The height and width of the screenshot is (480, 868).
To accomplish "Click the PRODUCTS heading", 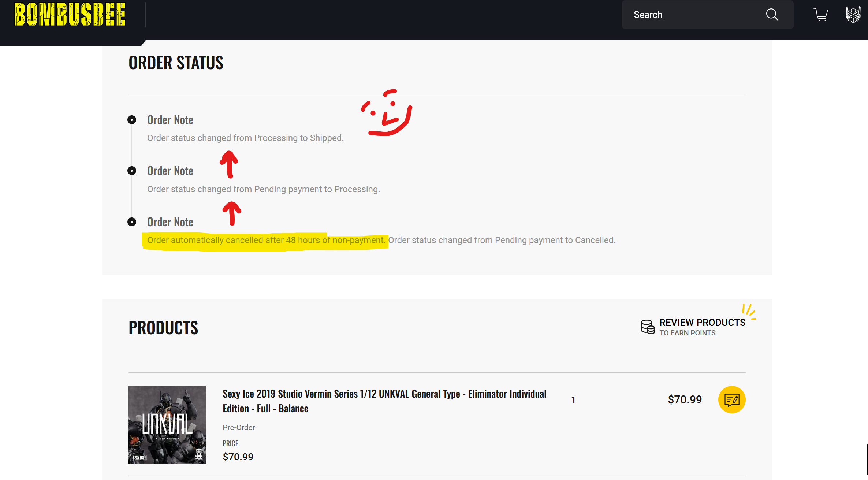I will click(x=163, y=328).
